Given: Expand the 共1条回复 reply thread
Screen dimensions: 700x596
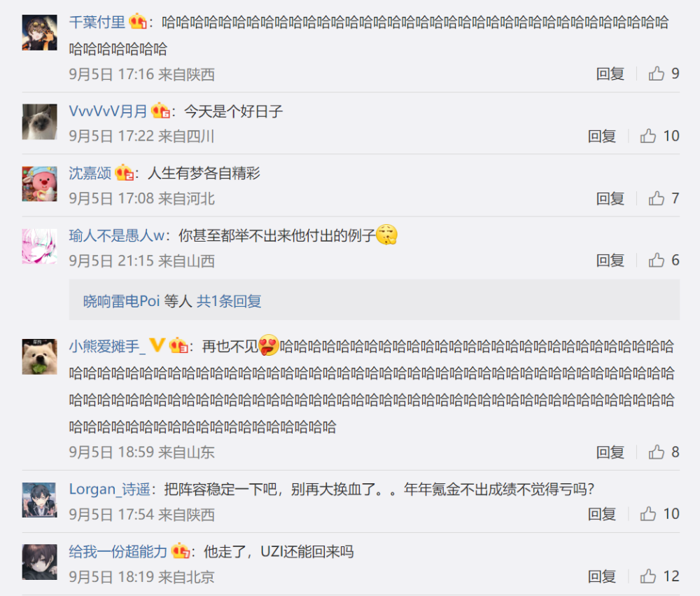Looking at the screenshot, I should 229,300.
